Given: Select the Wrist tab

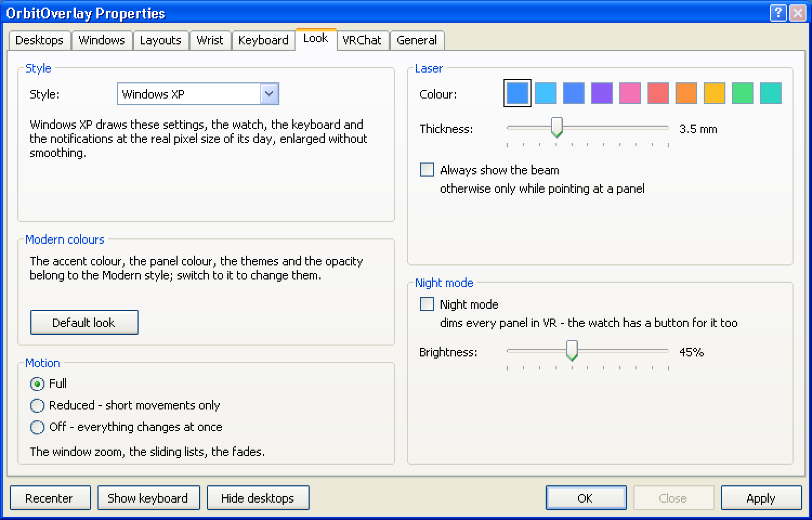Looking at the screenshot, I should 210,40.
